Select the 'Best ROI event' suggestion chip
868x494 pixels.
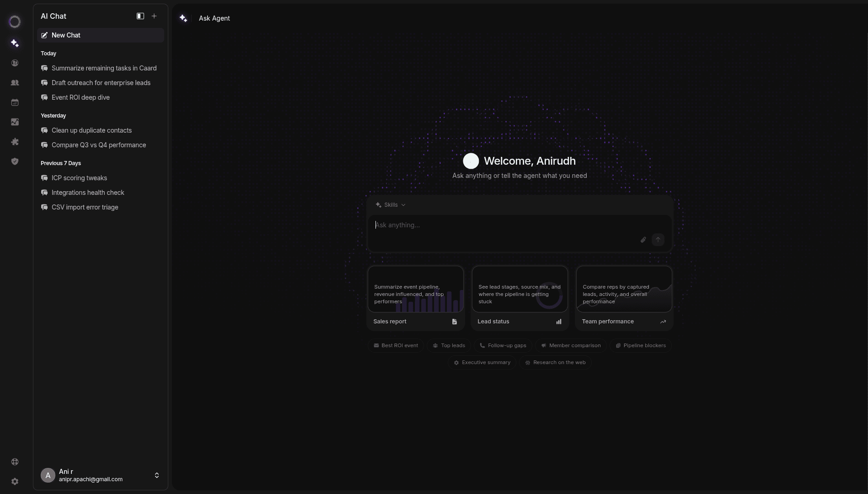pos(396,345)
